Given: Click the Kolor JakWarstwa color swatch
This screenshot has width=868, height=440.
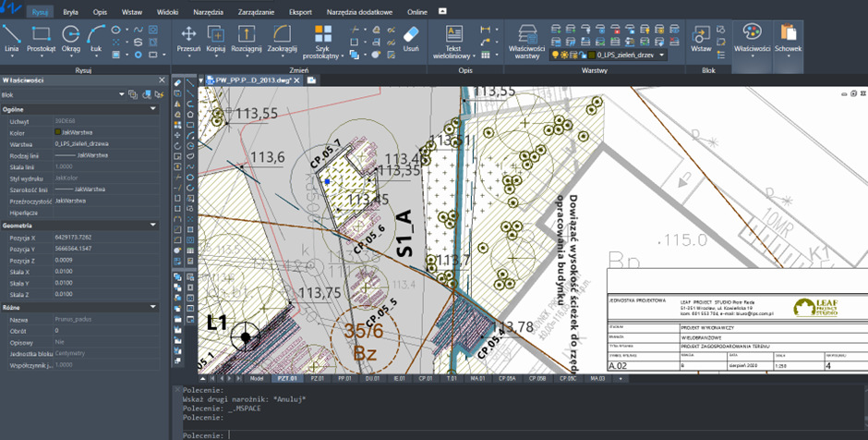Looking at the screenshot, I should pyautogui.click(x=57, y=132).
